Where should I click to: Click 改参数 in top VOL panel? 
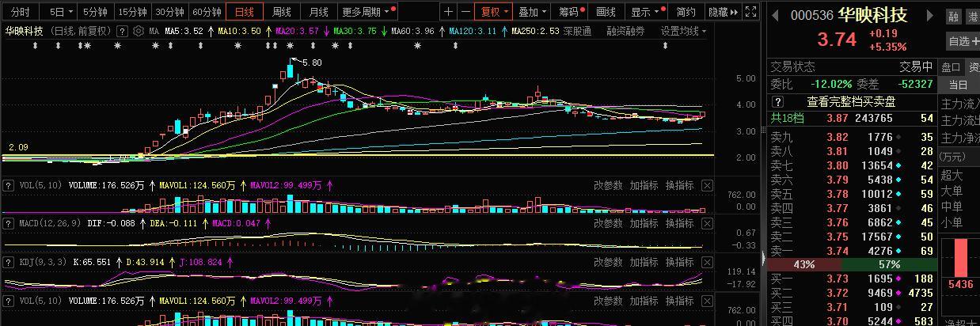609,186
